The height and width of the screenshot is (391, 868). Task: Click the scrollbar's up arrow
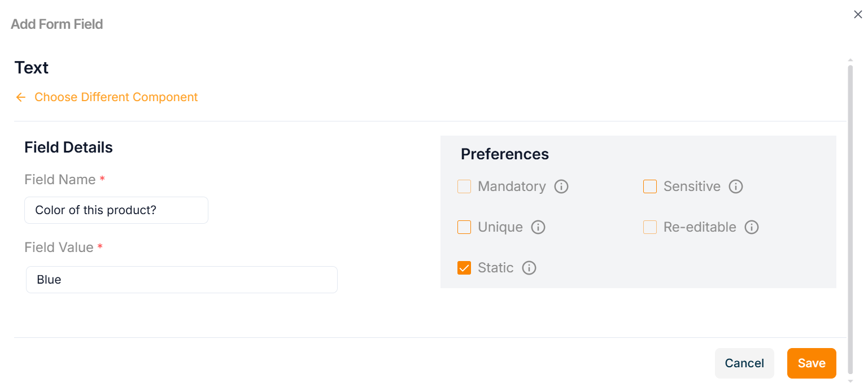click(x=850, y=59)
